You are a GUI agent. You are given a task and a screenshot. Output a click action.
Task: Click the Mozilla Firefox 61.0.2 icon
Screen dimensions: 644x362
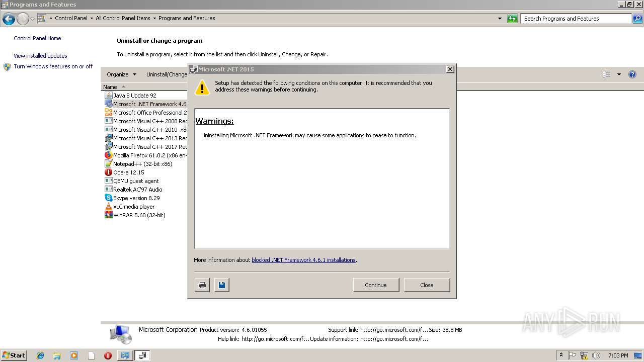point(108,155)
